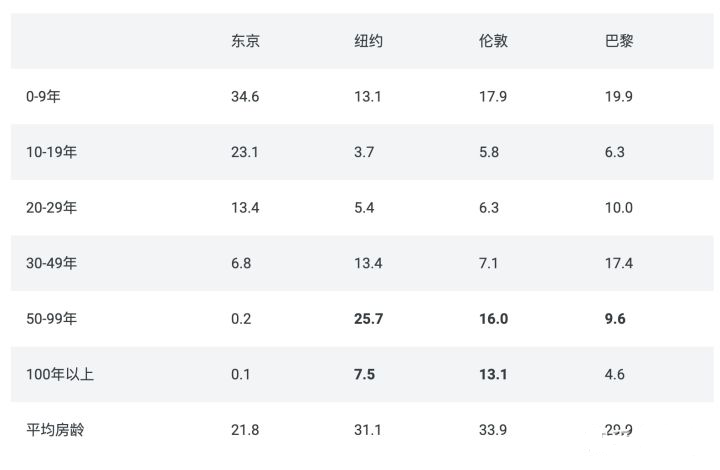The height and width of the screenshot is (470, 720).
Task: Select the bold 16.0 cell under 伦敦
Action: pyautogui.click(x=494, y=319)
